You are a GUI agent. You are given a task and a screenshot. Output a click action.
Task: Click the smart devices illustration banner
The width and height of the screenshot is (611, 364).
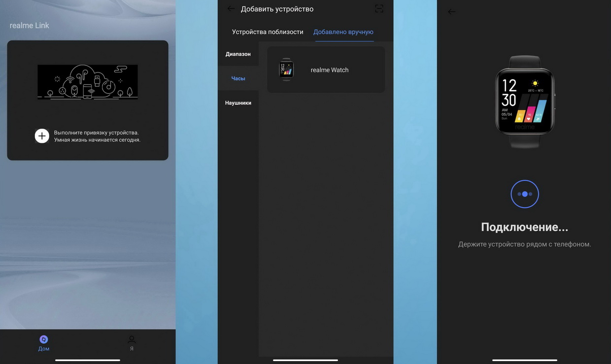coord(88,82)
